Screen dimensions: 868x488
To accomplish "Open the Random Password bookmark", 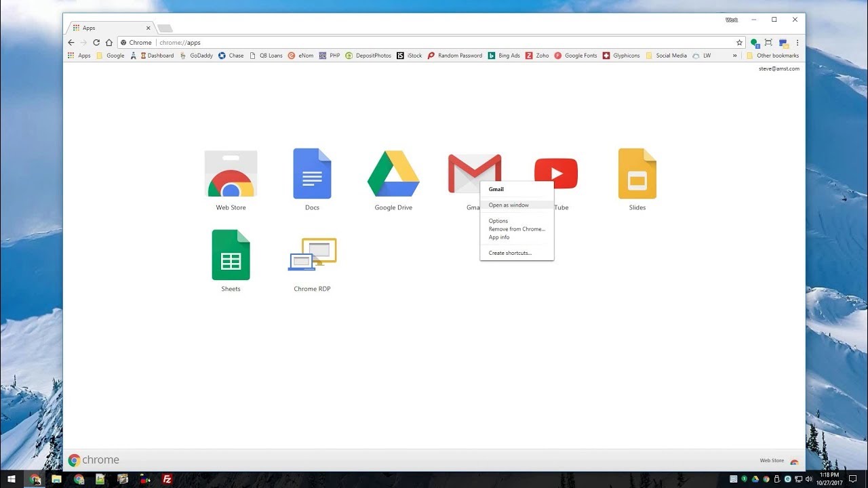I will point(454,55).
